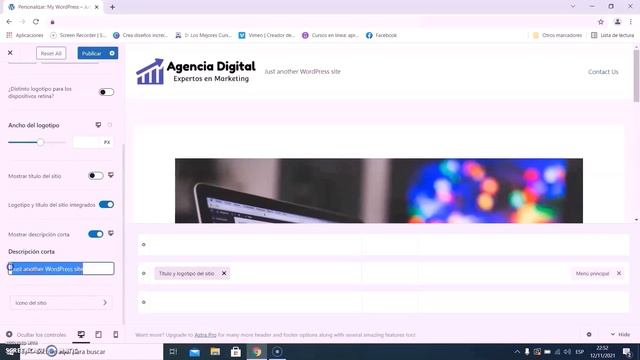The image size is (640, 360).
Task: Click the logo width slider handle
Action: click(x=40, y=142)
